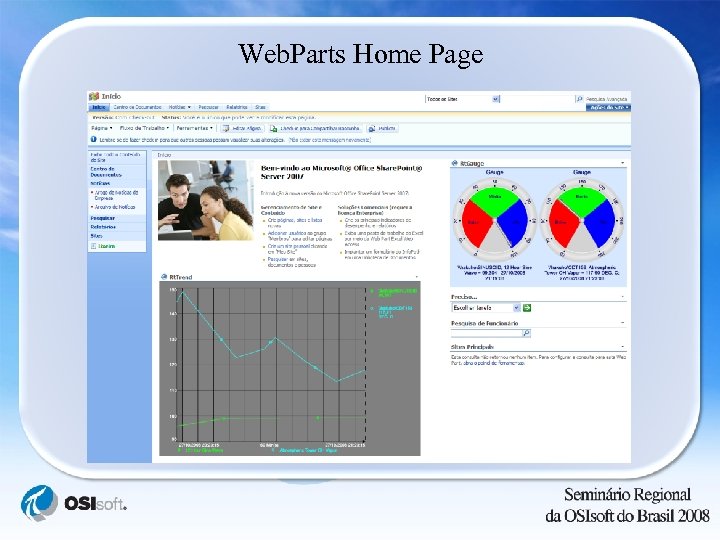The height and width of the screenshot is (540, 720).
Task: Click the employee search magnifier icon
Action: (527, 333)
